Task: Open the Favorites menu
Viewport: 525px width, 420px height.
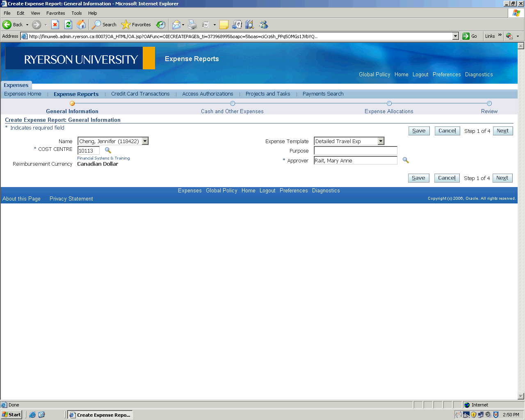Action: tap(55, 13)
